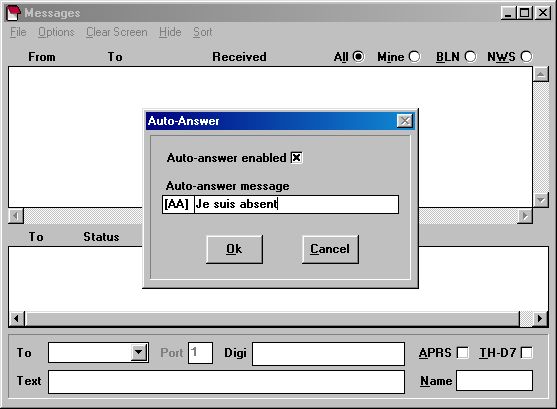Tick the TH-D7 checkbox
Screen dimensions: 557x409
point(526,353)
